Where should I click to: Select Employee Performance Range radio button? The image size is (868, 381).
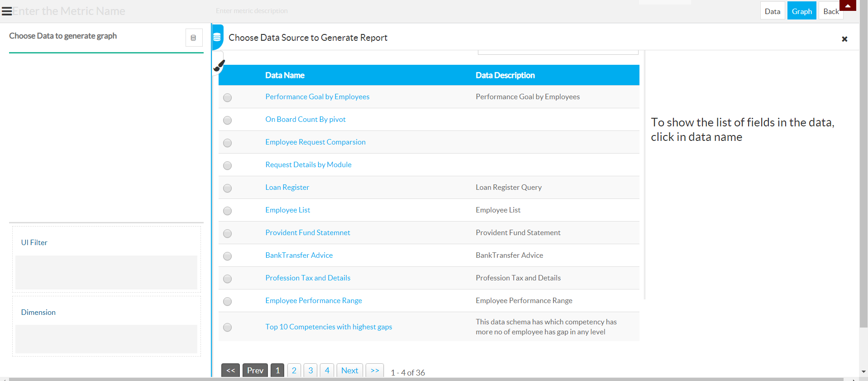(x=228, y=301)
